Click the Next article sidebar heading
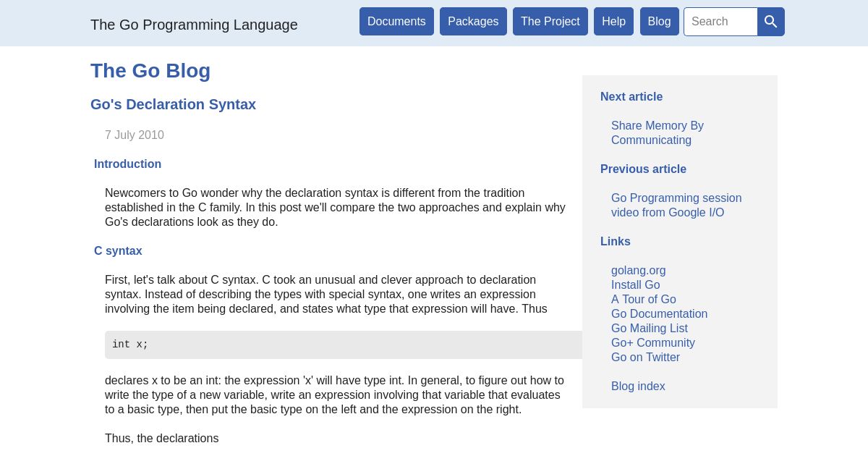Viewport: 868px width, 456px height. 631,97
